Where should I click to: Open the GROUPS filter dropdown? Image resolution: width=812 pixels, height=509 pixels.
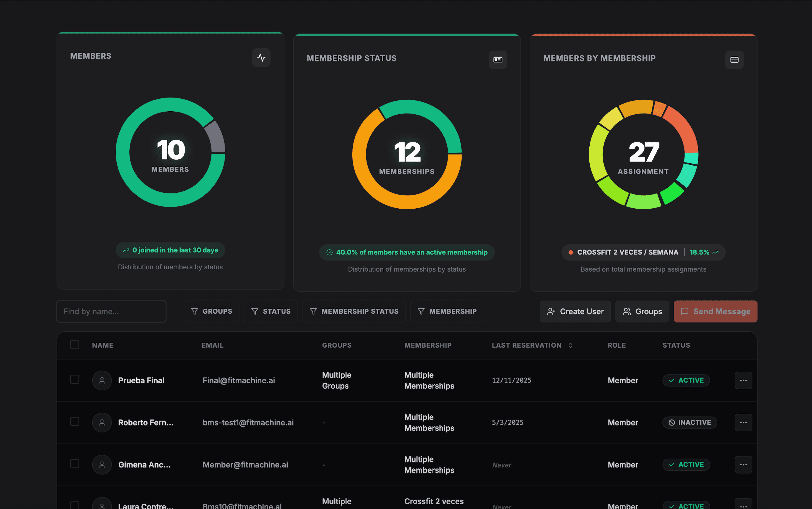pyautogui.click(x=212, y=311)
